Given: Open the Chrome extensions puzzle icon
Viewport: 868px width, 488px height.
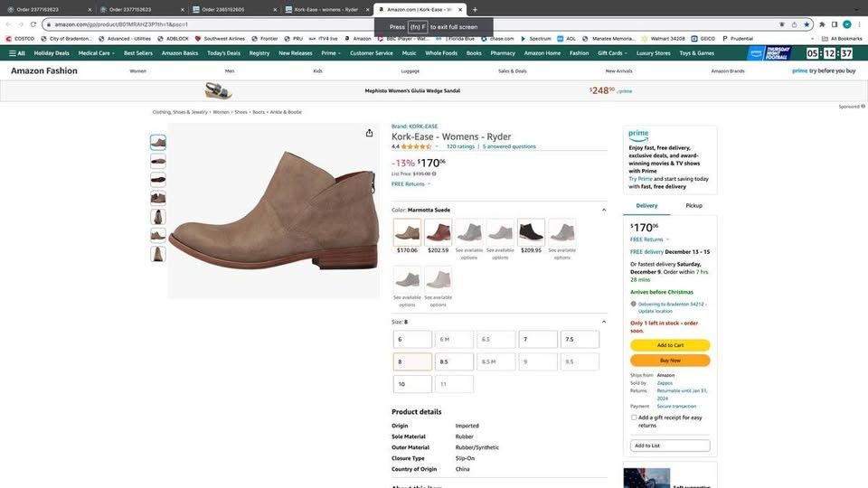Looking at the screenshot, I should [822, 24].
